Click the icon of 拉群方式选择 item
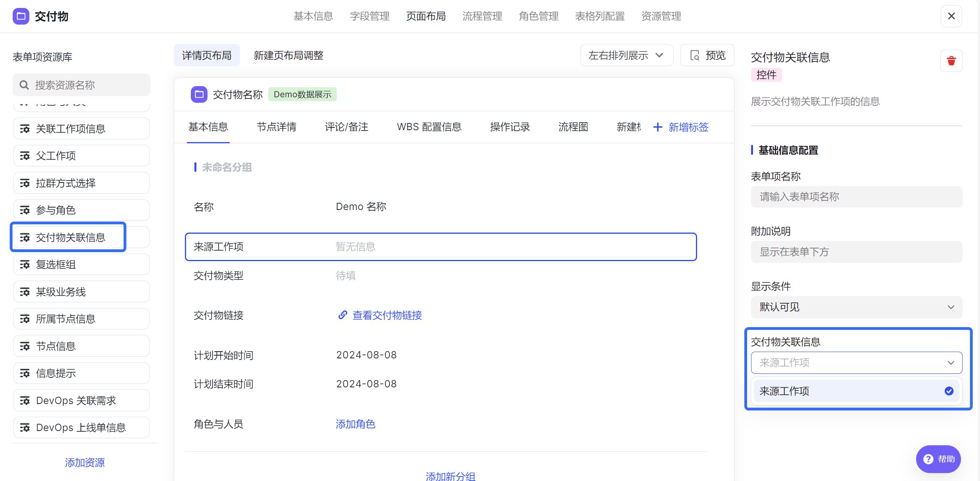The height and width of the screenshot is (481, 980). tap(25, 183)
